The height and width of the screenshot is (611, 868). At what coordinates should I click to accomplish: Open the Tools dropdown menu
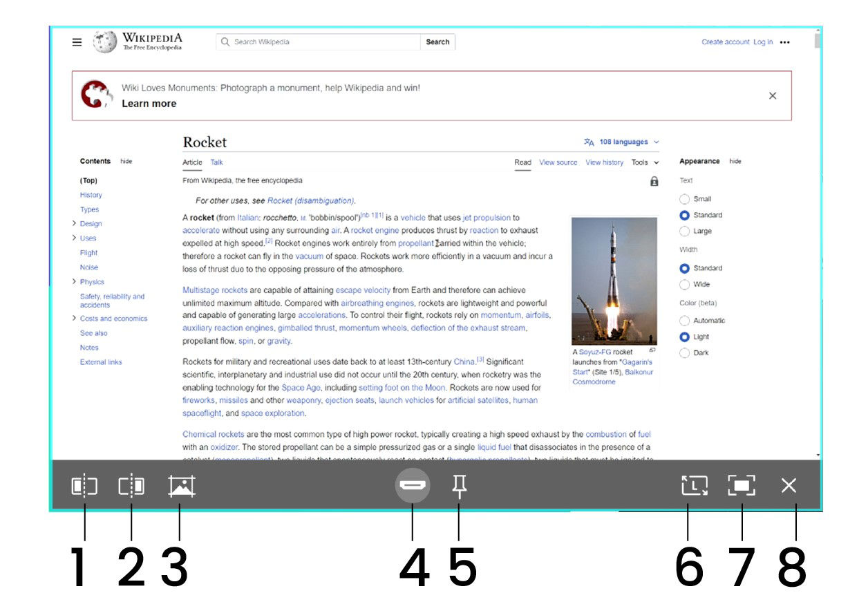coord(645,163)
